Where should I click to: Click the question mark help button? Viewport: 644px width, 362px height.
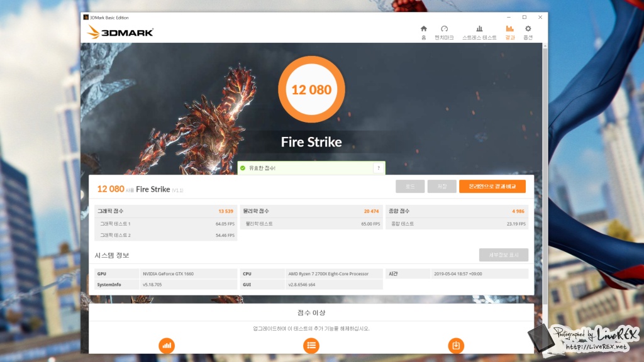tap(378, 168)
